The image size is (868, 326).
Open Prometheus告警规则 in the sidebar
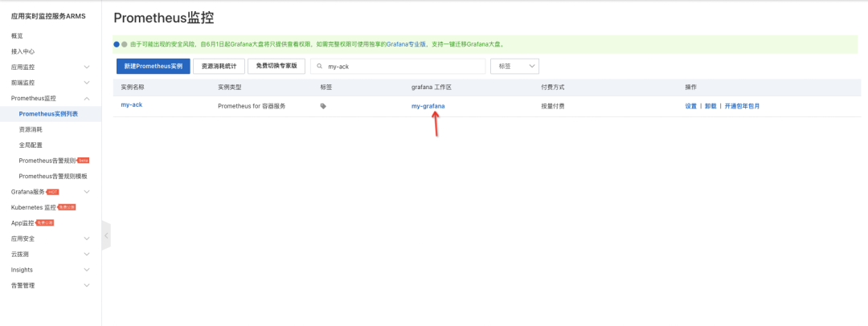click(x=47, y=161)
